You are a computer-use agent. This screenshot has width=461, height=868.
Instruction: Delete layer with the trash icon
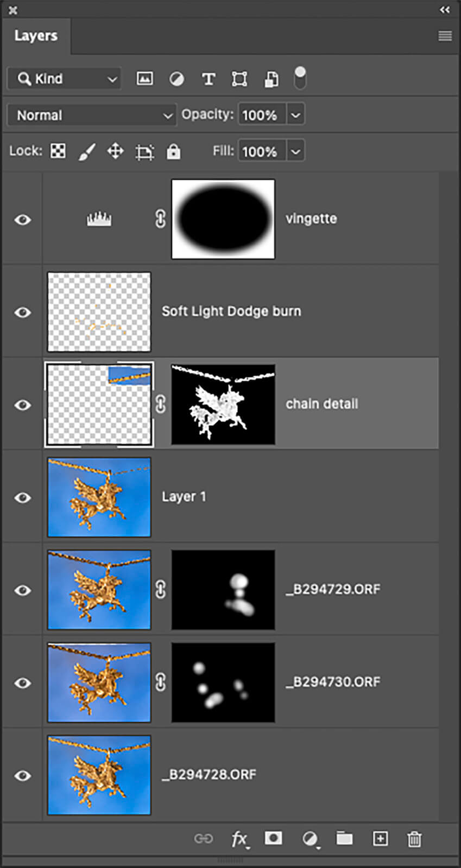414,839
